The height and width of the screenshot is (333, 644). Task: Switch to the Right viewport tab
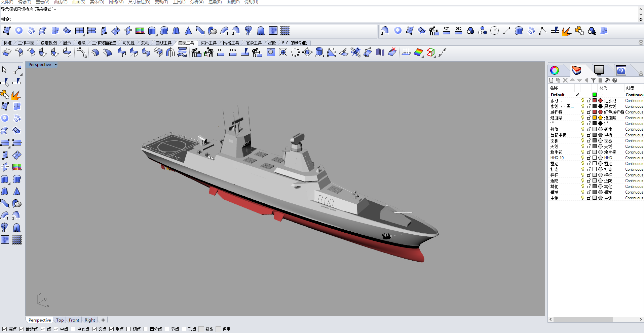(x=90, y=320)
